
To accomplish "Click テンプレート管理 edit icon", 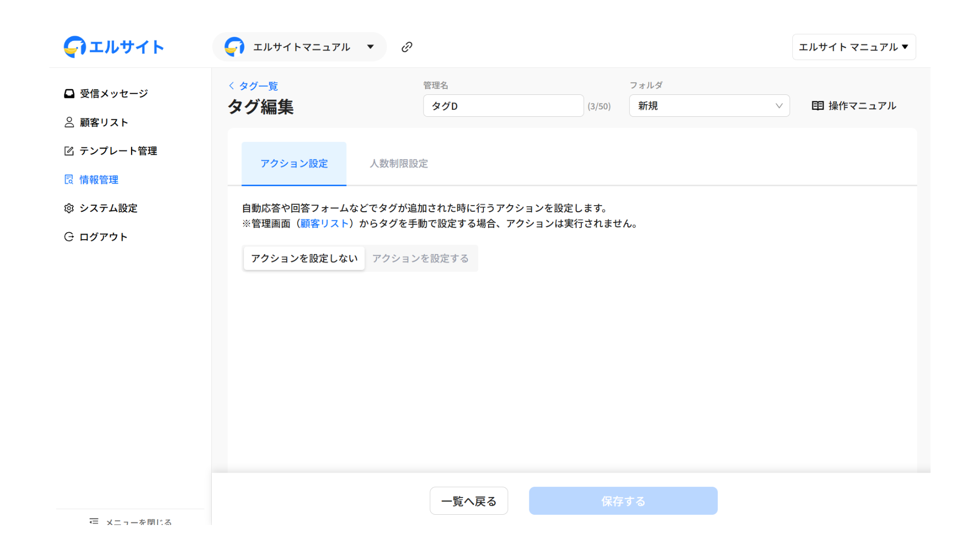I will pos(69,151).
